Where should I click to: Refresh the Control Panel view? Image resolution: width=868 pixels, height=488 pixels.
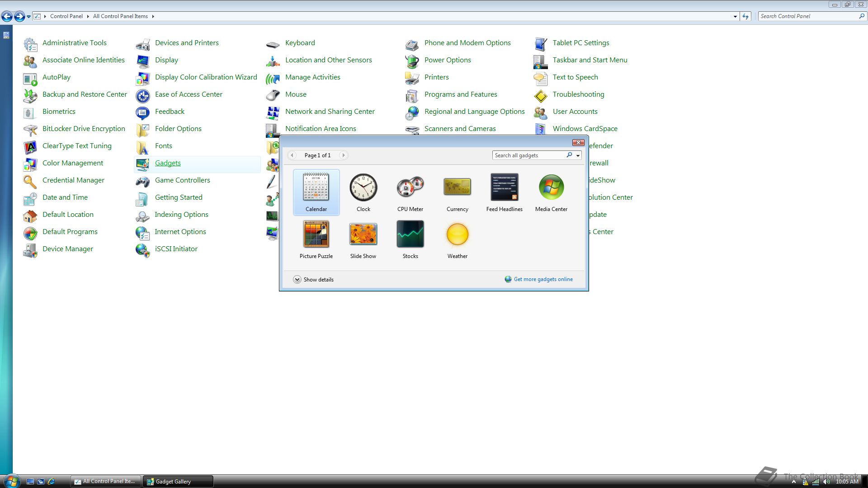(746, 16)
